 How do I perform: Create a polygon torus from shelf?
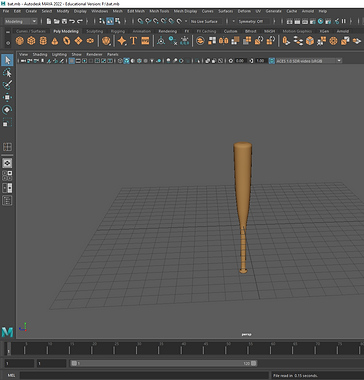click(x=67, y=41)
